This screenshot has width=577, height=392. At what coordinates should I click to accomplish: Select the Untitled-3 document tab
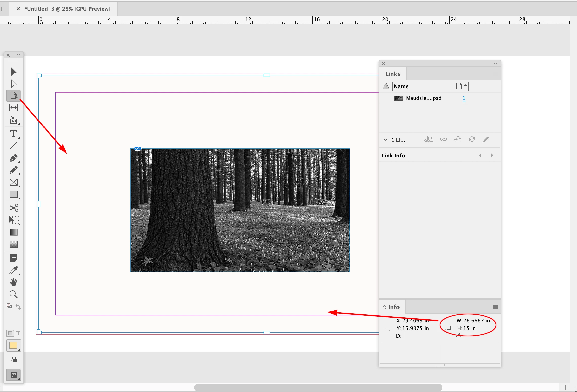68,9
